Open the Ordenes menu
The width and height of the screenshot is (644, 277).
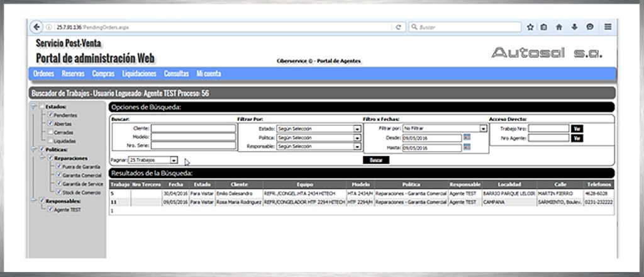43,74
